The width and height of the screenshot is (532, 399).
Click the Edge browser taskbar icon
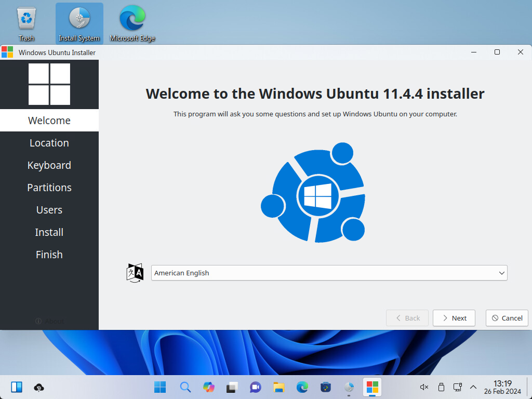pyautogui.click(x=302, y=387)
